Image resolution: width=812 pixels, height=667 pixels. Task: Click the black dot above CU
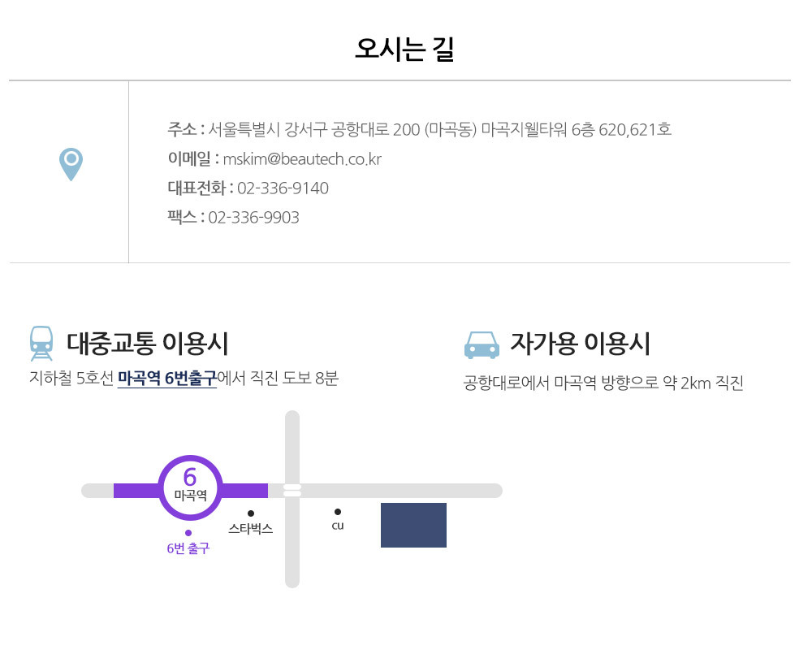click(x=338, y=512)
